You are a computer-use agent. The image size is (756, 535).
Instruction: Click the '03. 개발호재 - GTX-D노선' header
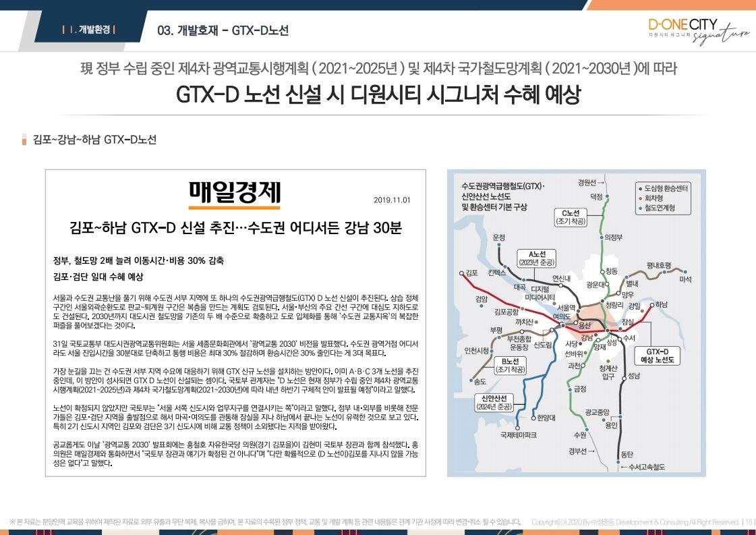tap(223, 30)
